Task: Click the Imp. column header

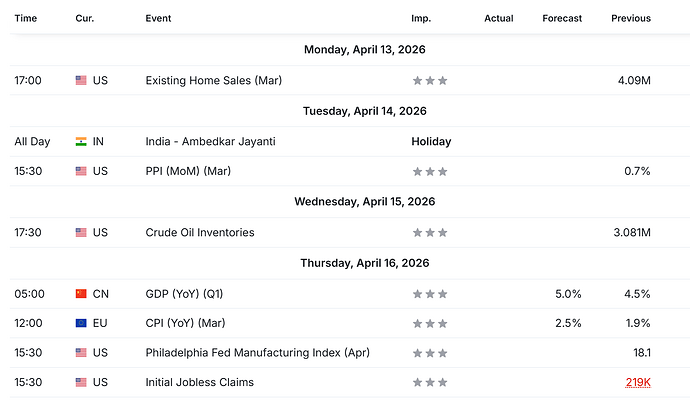Action: 421,18
